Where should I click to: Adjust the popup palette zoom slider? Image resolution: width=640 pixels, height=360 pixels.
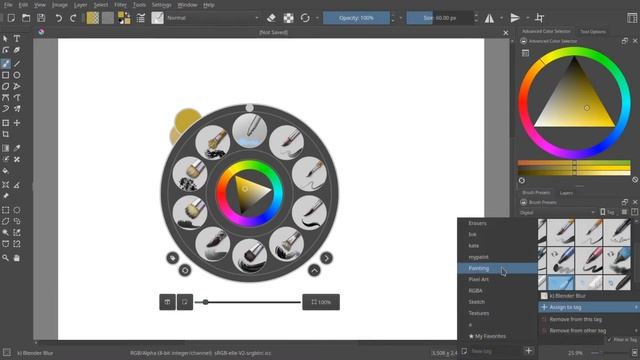[248, 302]
